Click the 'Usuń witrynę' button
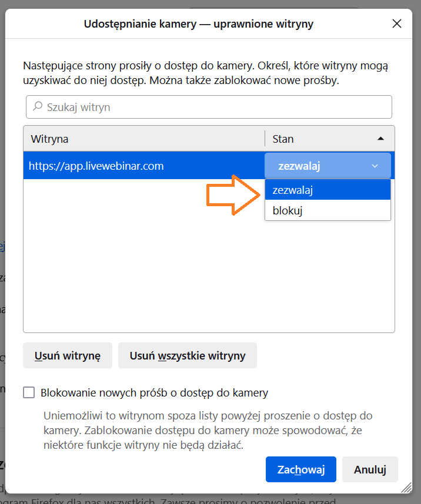This screenshot has width=421, height=504. pos(68,356)
